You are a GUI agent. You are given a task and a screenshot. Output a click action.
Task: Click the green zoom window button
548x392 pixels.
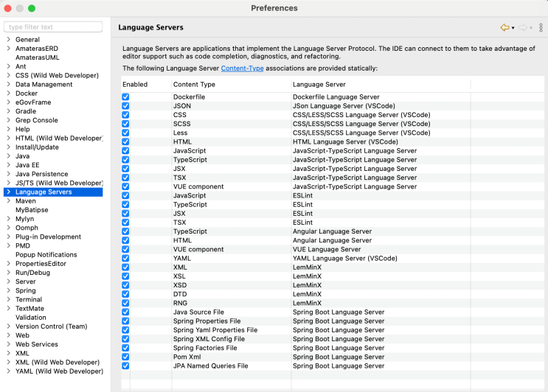point(32,8)
